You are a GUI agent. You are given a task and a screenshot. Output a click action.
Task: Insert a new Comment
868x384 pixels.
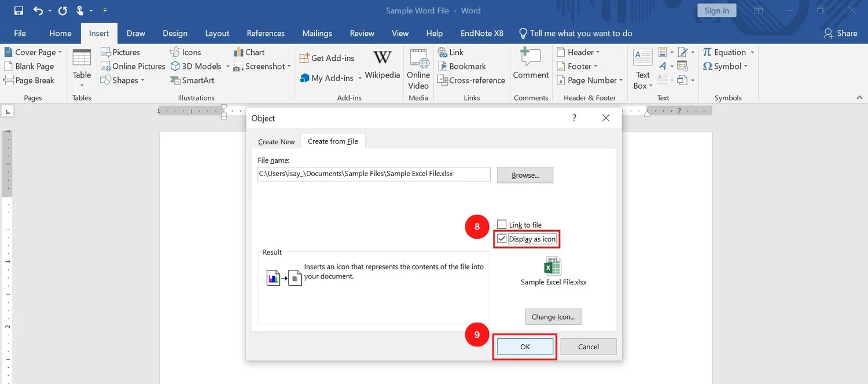530,64
